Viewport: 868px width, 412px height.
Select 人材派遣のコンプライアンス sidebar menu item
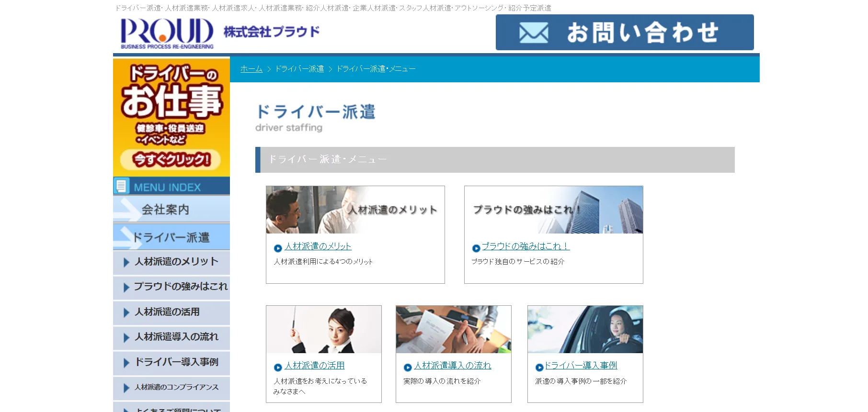pyautogui.click(x=171, y=388)
